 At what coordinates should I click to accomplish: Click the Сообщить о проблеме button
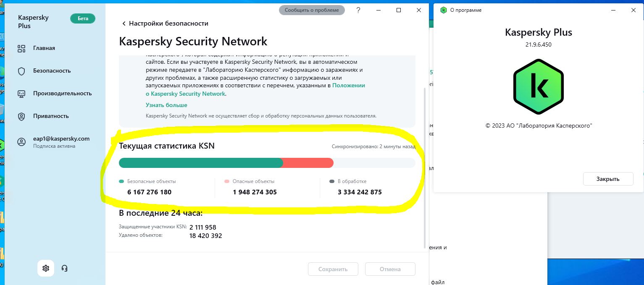point(312,10)
